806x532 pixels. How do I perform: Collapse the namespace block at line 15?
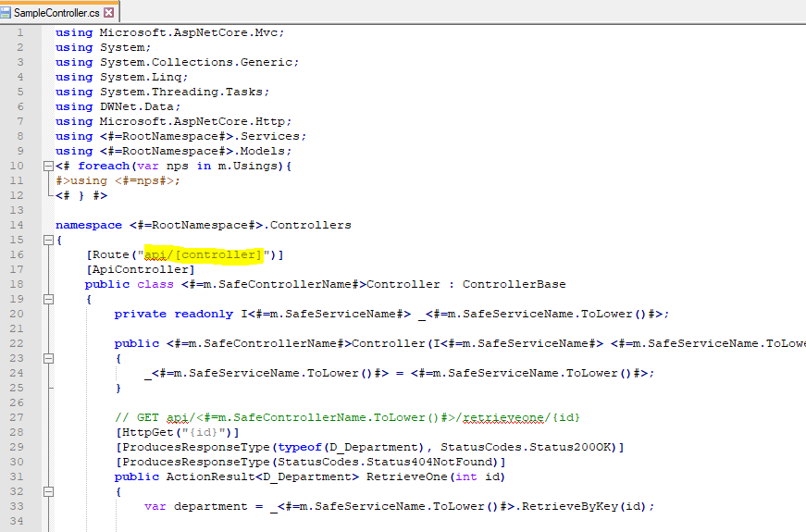point(46,240)
